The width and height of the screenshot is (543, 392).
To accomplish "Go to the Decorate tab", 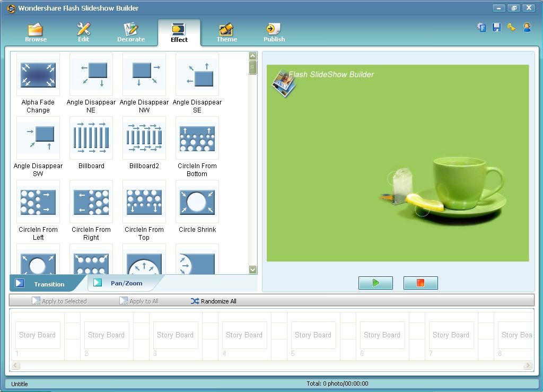I will tap(131, 32).
